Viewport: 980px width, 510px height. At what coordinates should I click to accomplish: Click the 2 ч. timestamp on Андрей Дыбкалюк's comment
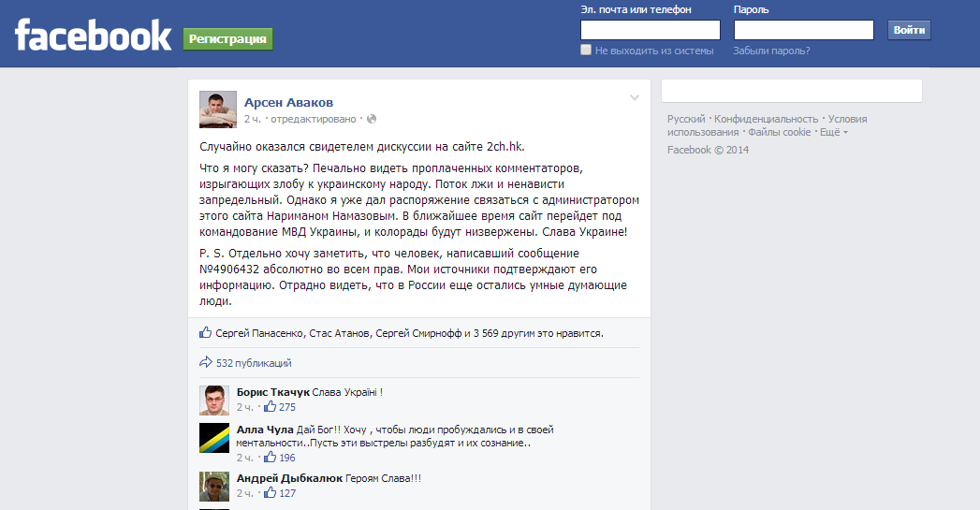(x=245, y=494)
